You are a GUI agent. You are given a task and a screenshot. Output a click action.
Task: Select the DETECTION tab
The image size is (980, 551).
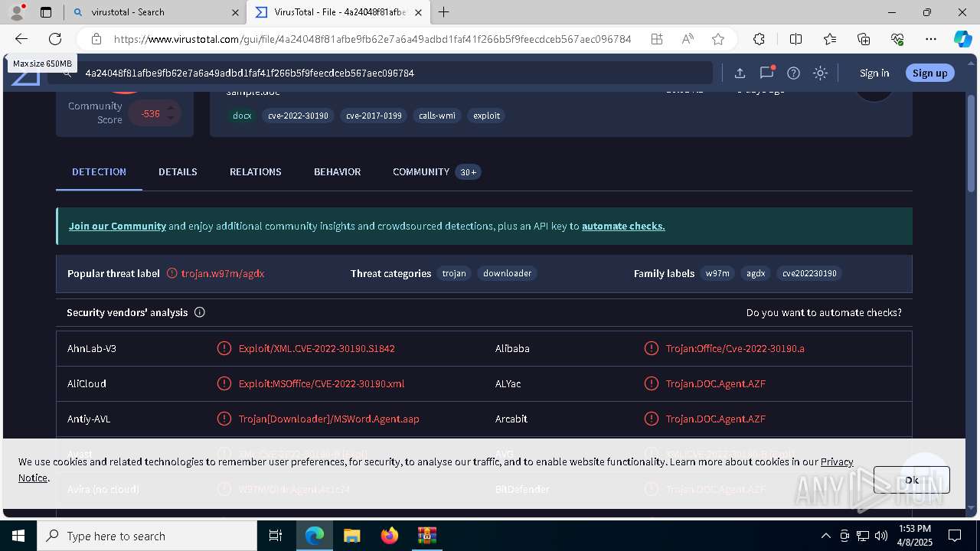click(x=99, y=172)
